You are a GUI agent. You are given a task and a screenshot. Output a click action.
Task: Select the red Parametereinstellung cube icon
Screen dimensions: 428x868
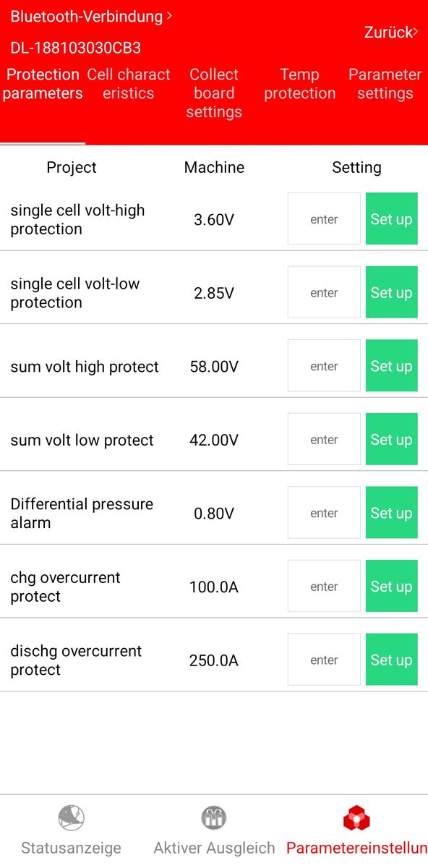click(x=356, y=818)
